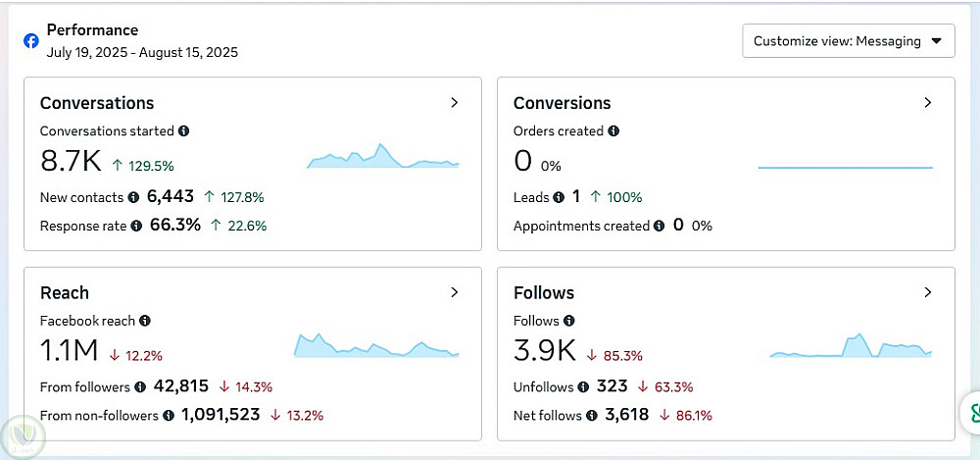Click info icon beside Conversations started
The image size is (980, 460).
(x=184, y=130)
